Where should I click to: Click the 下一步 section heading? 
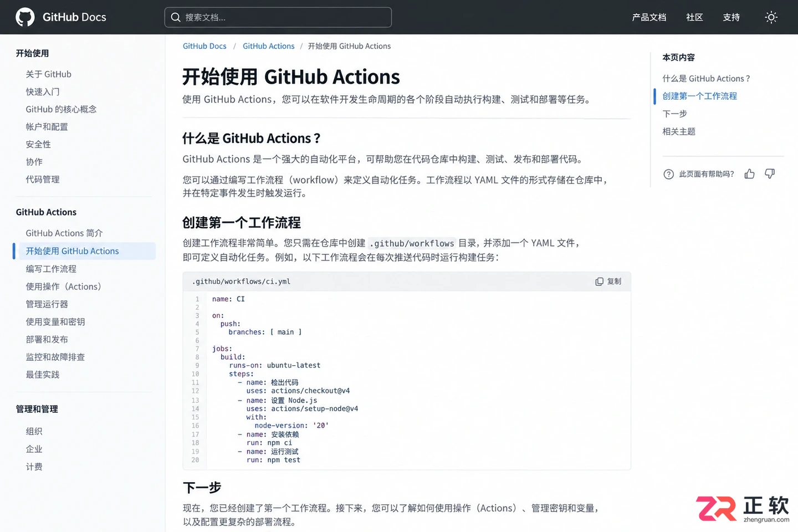pos(202,488)
